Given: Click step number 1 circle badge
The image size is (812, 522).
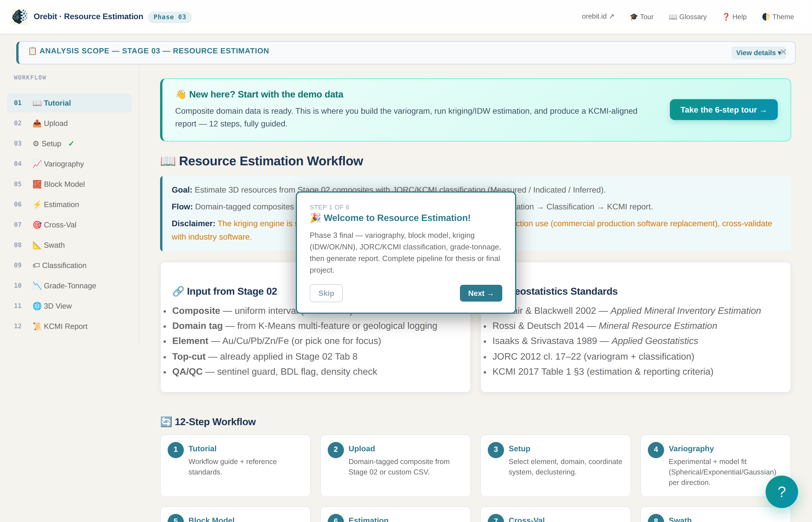Looking at the screenshot, I should pyautogui.click(x=175, y=449).
